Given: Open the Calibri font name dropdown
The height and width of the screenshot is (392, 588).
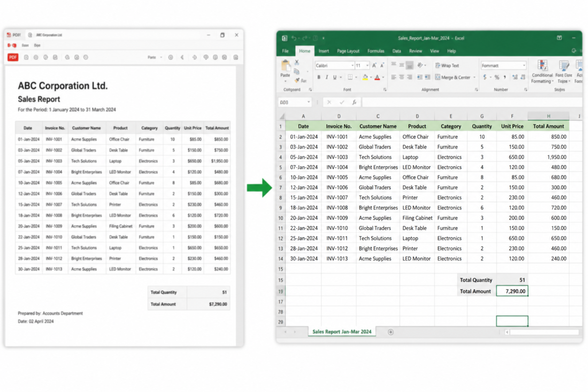Looking at the screenshot, I should click(x=352, y=65).
